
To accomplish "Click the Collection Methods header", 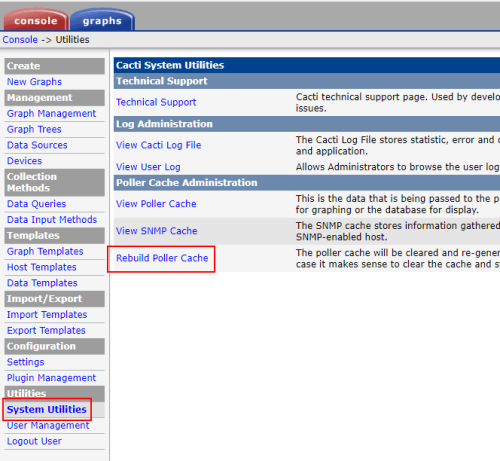I will [55, 182].
